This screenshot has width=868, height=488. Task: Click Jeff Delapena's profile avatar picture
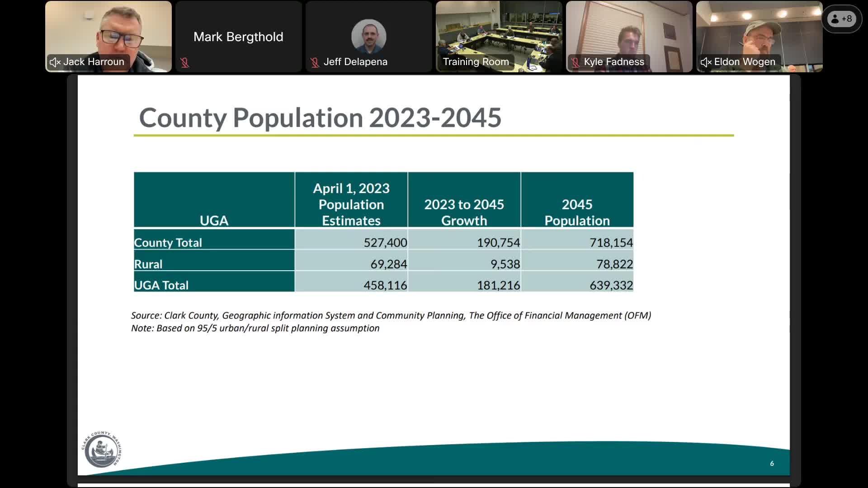pos(368,35)
